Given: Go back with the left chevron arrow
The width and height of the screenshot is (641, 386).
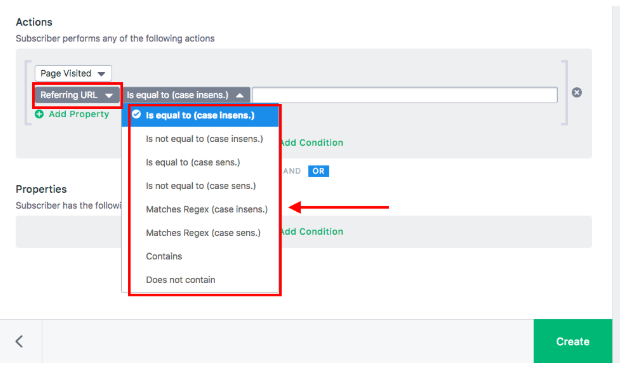Looking at the screenshot, I should [19, 341].
